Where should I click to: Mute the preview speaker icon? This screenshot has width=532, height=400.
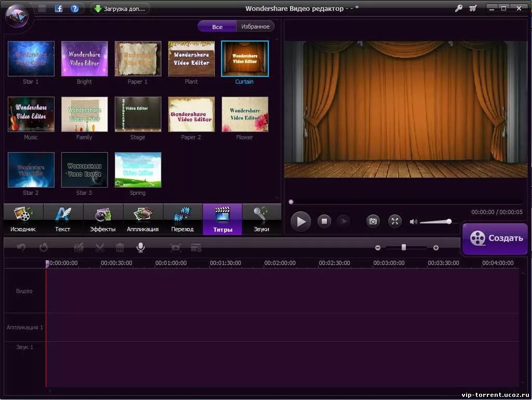pos(413,222)
